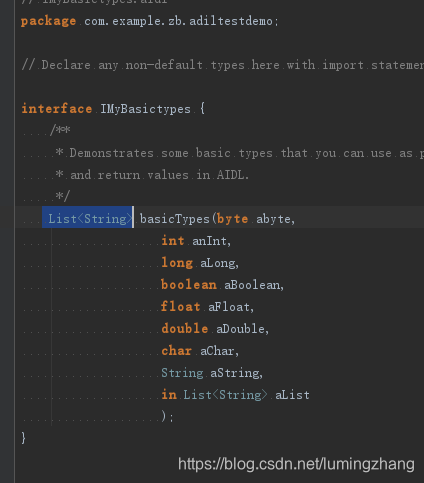Click the 'long' keyword
Viewport: 424px width, 483px height.
click(177, 263)
